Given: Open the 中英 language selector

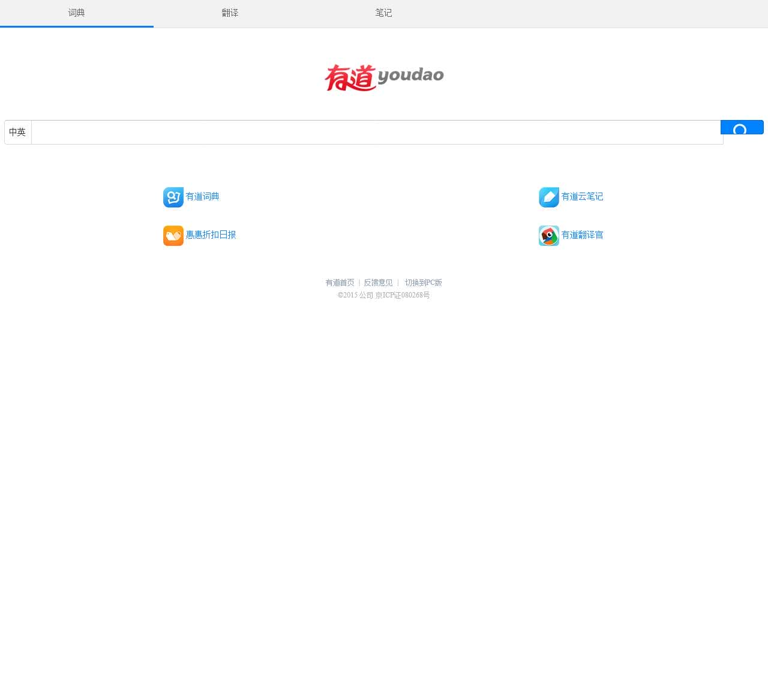Looking at the screenshot, I should coord(18,132).
